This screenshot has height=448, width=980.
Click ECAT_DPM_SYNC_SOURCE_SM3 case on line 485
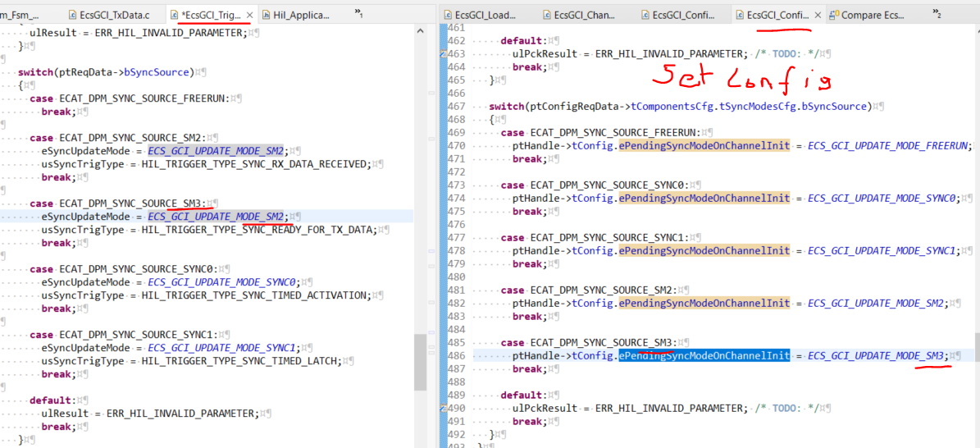[603, 343]
